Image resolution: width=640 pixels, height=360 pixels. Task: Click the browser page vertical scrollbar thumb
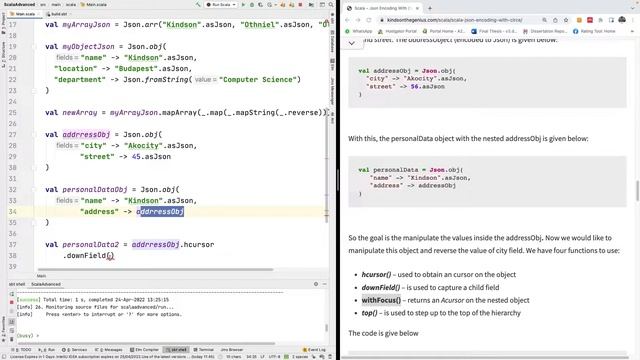(638, 190)
